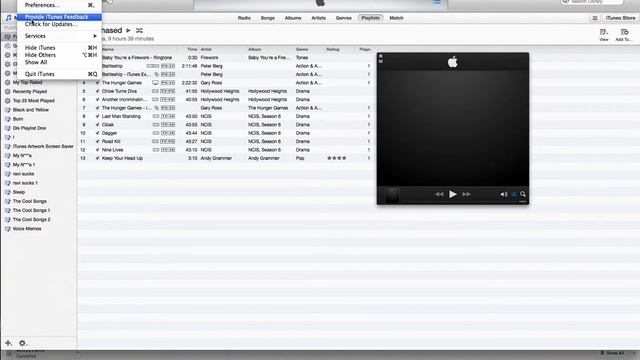640x360 pixels.
Task: Click video icon on Last Man Standing row
Action: pyautogui.click(x=156, y=116)
